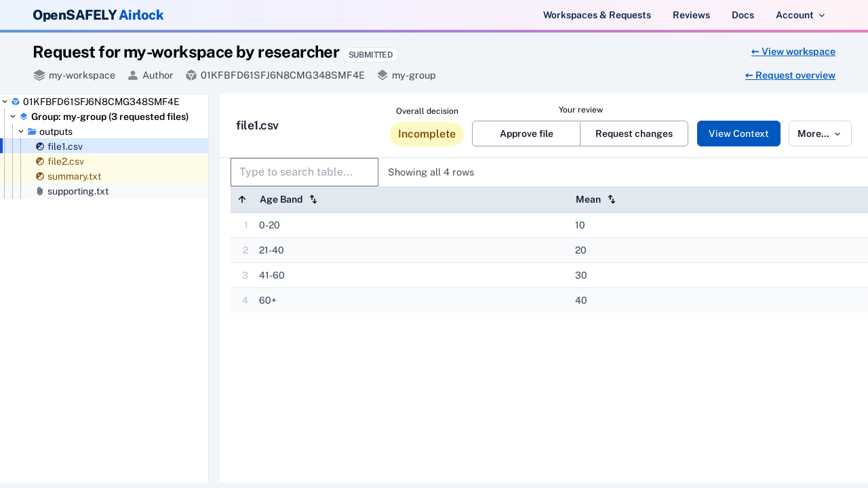Toggle the Incomplete overall decision badge
The image size is (868, 488).
(x=427, y=134)
